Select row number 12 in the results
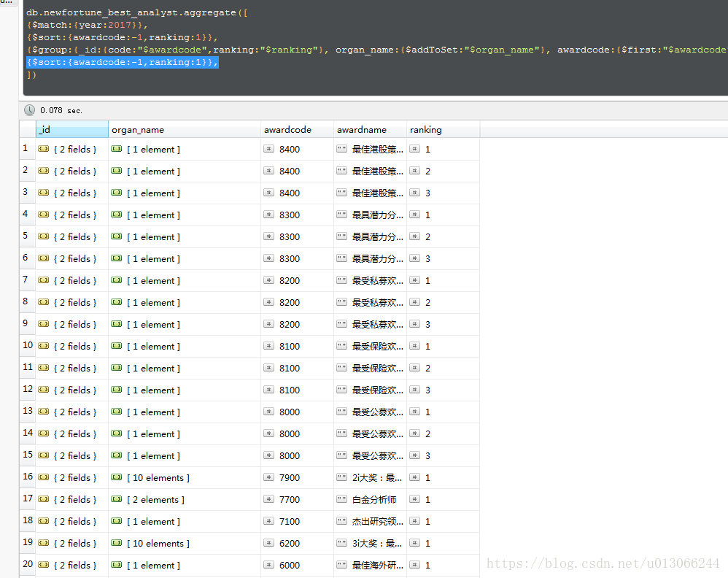Image resolution: width=728 pixels, height=578 pixels. pyautogui.click(x=28, y=389)
